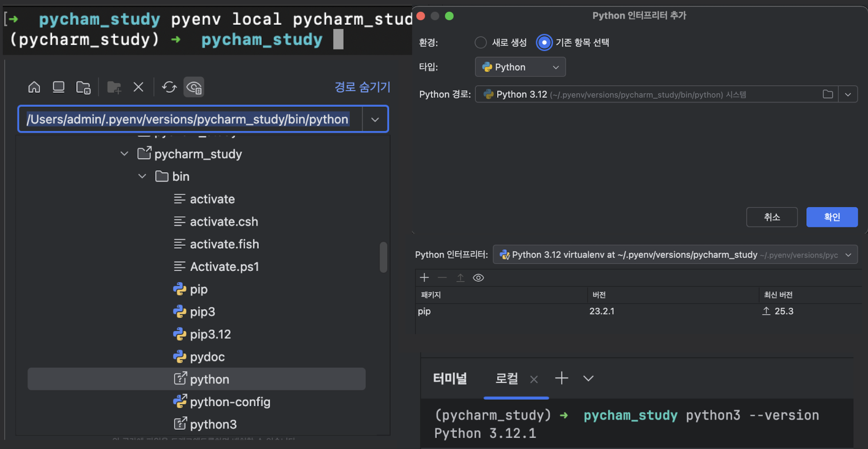
Task: Click the latest version 25.3 cell
Action: 778,311
